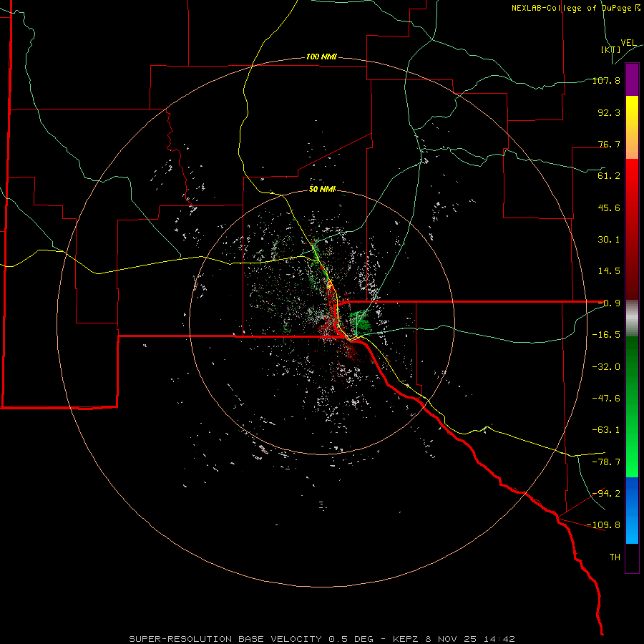Click the -109.8 scale value
The width and height of the screenshot is (644, 644).
coord(603,525)
